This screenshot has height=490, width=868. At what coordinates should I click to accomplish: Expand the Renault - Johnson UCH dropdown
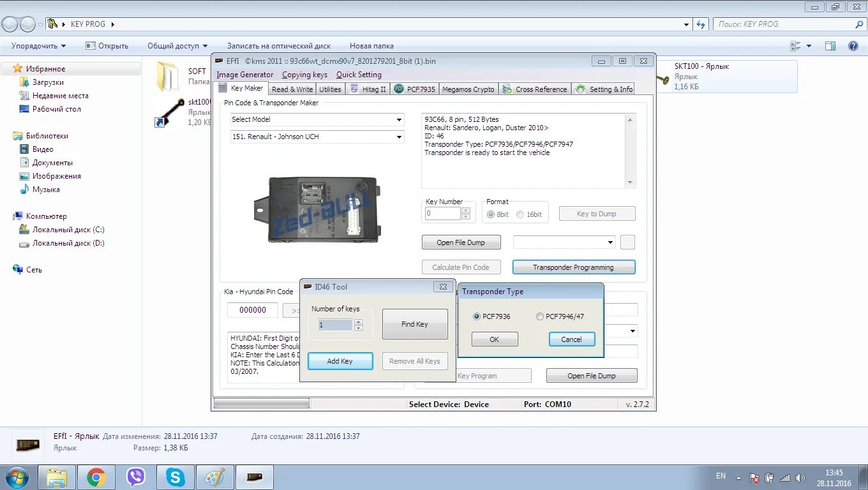pos(400,137)
